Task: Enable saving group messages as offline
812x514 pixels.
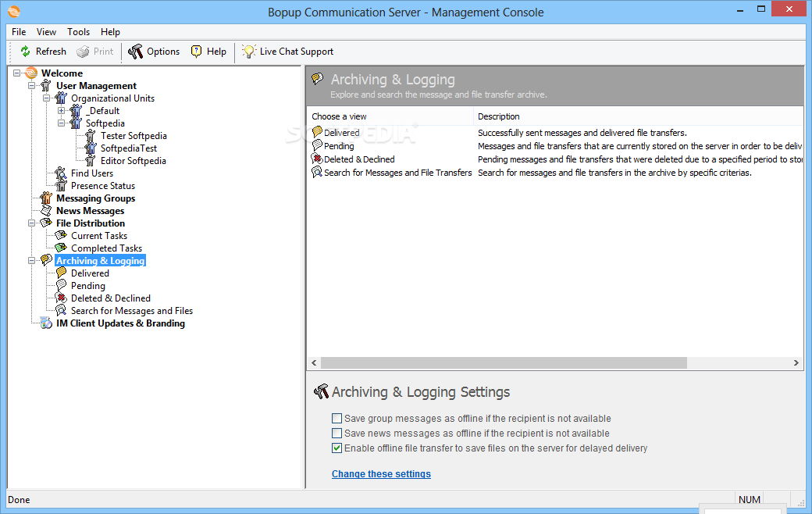Action: click(337, 418)
